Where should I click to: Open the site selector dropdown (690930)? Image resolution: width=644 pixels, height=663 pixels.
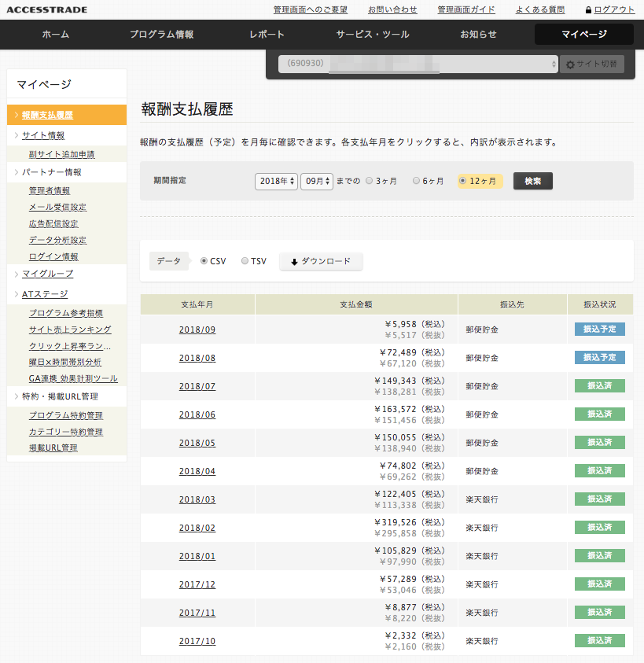pos(418,64)
